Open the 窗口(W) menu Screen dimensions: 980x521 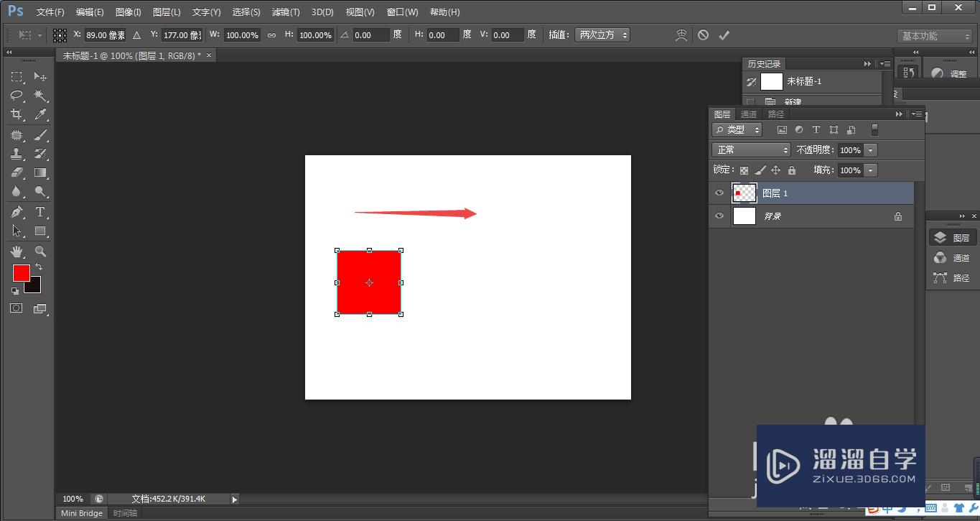tap(402, 12)
